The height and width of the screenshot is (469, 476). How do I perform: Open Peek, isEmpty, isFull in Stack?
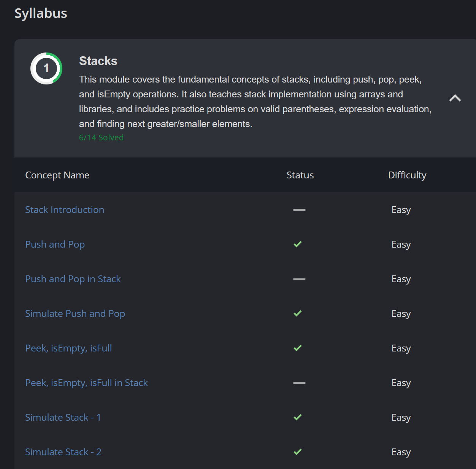(86, 383)
